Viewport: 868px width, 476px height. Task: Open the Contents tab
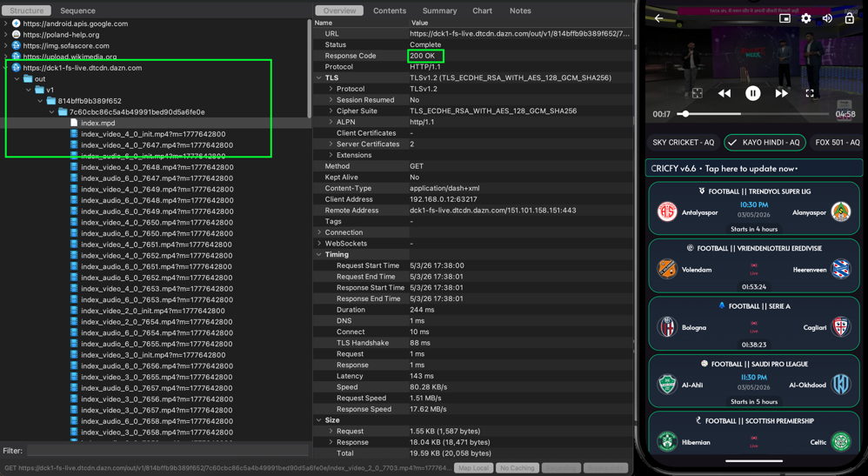pyautogui.click(x=390, y=10)
